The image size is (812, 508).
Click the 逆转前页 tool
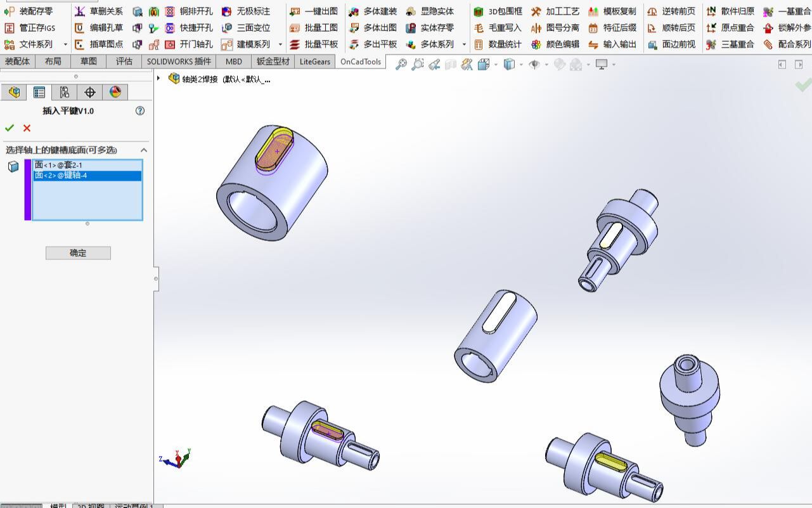point(671,11)
